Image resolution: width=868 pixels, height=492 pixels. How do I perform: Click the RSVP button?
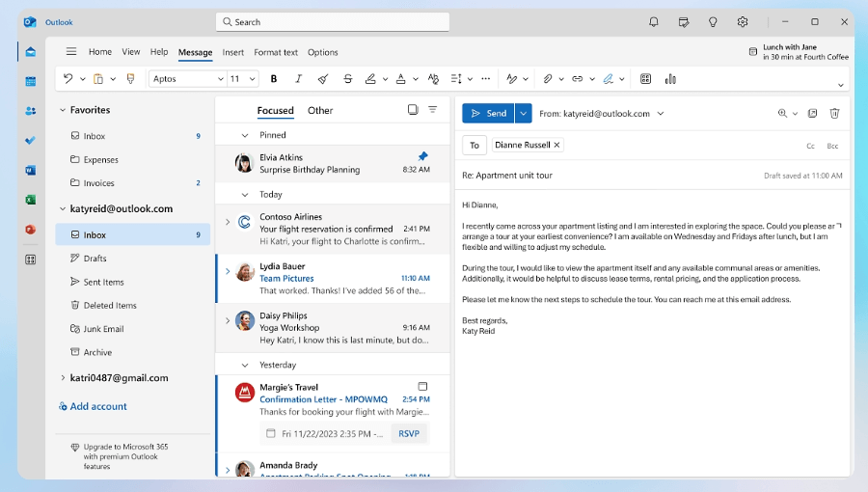pyautogui.click(x=409, y=433)
